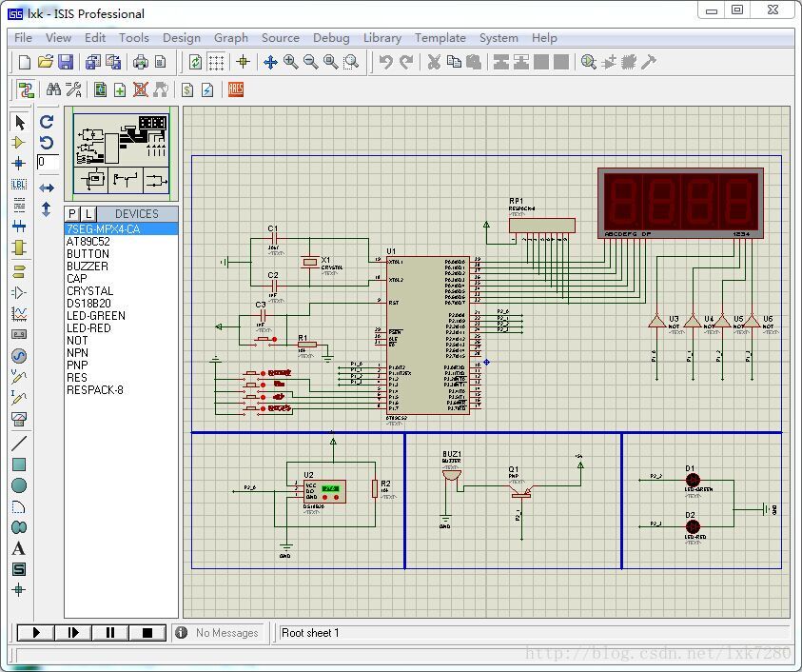Click the L library manage button
The height and width of the screenshot is (672, 802).
click(x=88, y=213)
